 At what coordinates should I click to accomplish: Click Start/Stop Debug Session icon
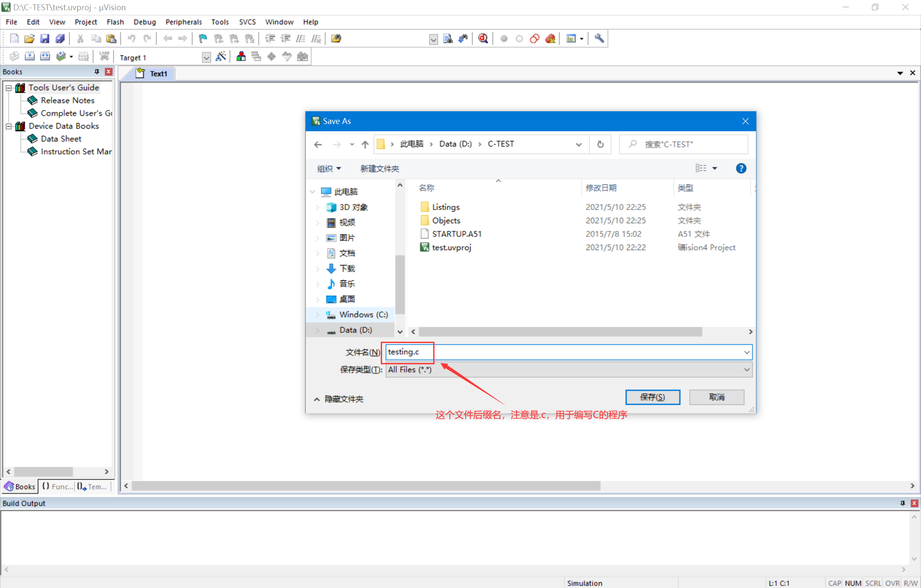coord(483,39)
